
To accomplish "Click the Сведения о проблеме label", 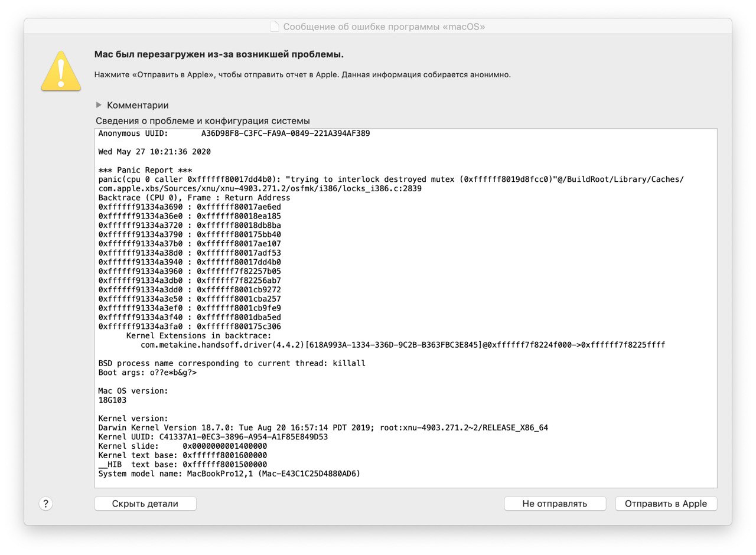I will (x=203, y=120).
